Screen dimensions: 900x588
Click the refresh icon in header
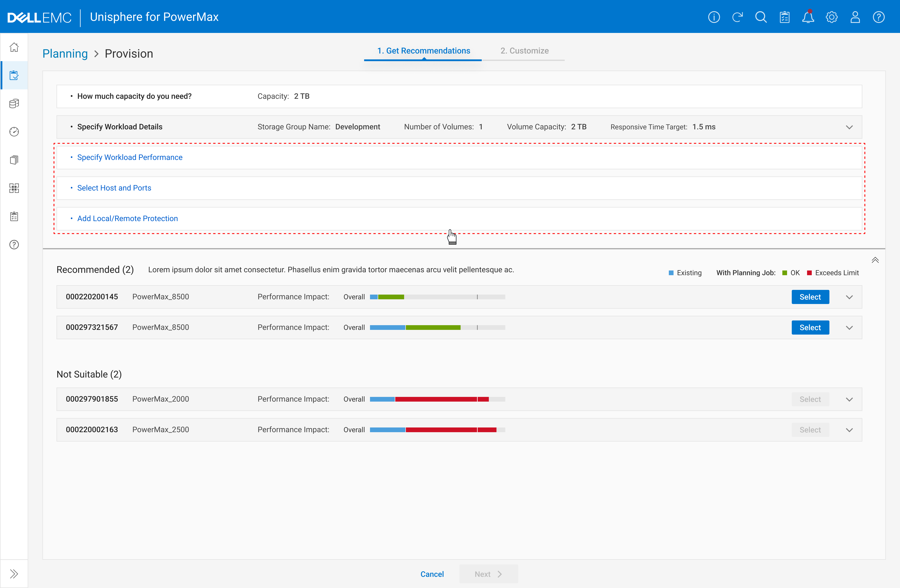(737, 17)
